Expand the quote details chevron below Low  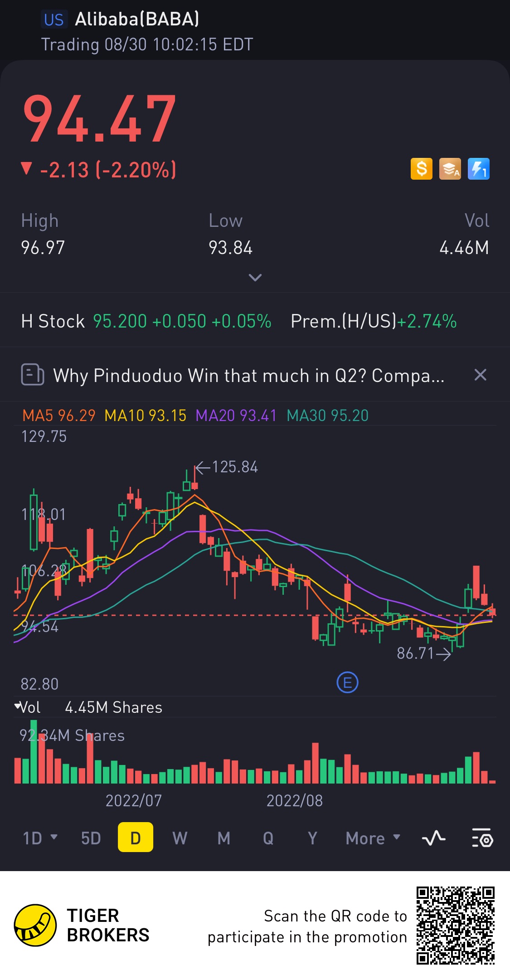click(x=255, y=277)
